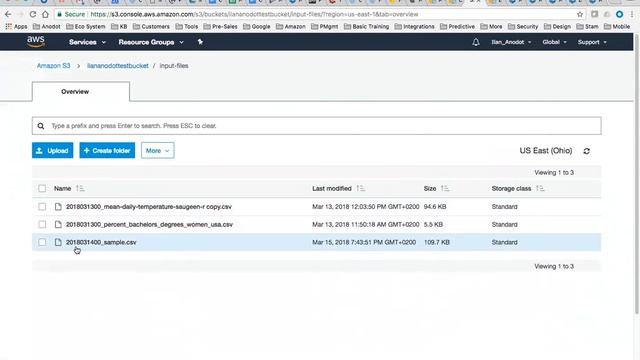The height and width of the screenshot is (360, 640).
Task: Click the AWS logo home icon
Action: click(36, 42)
